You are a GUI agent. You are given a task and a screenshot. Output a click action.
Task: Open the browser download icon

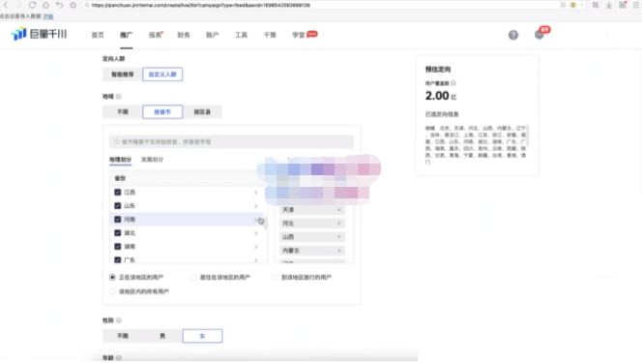[610, 5]
